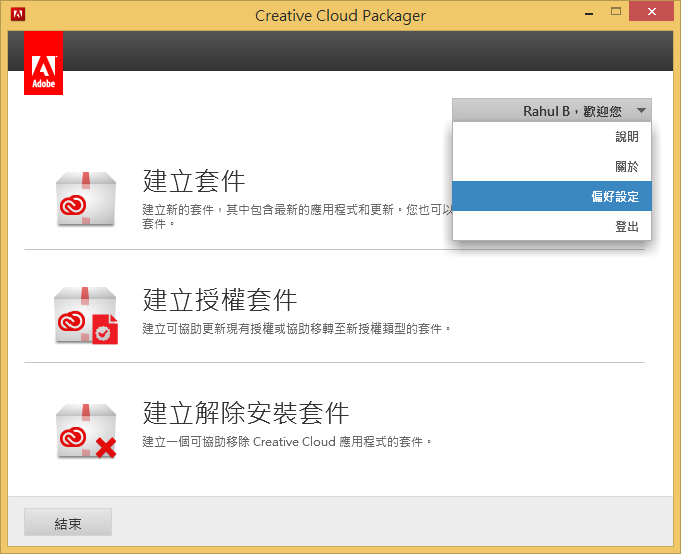Click the description 建立可協助更新現有授權
The width and height of the screenshot is (681, 554).
coord(297,329)
